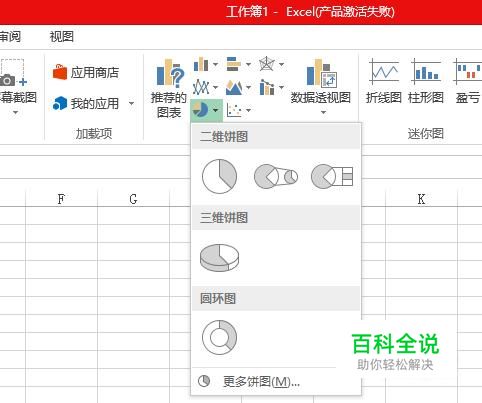Choose the doughnut chart thumbnail
This screenshot has width=482, height=403.
click(219, 338)
